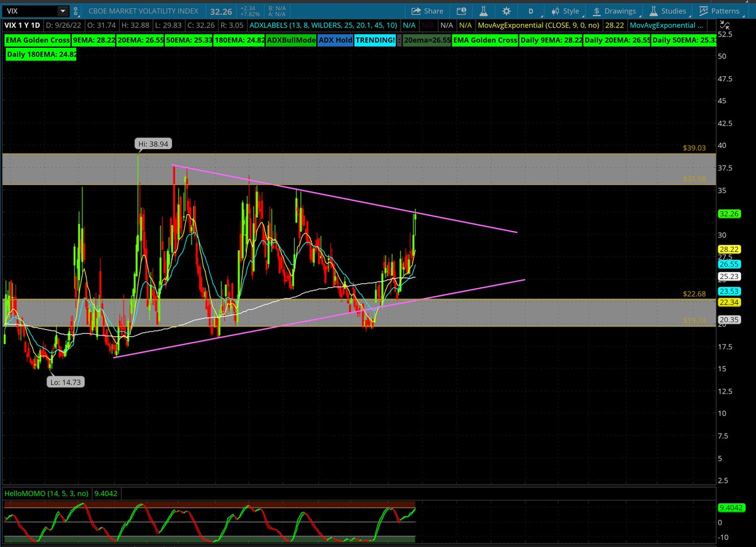Open the Studies menu
Screen dimensions: 756x547
pos(668,11)
